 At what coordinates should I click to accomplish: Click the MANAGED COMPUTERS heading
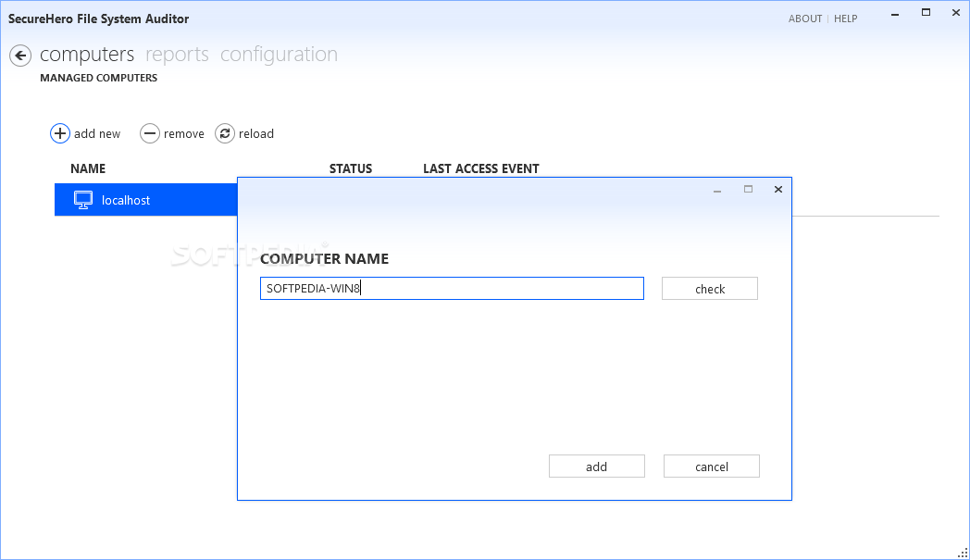(98, 78)
